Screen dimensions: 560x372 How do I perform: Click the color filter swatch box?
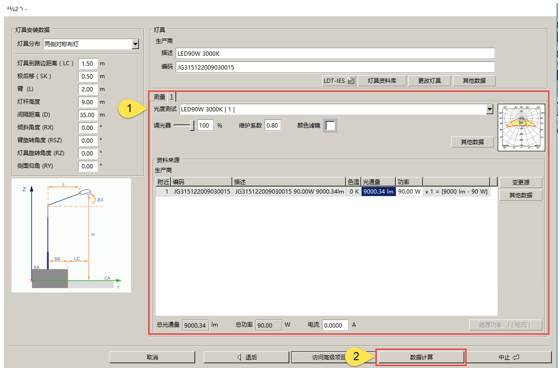(330, 126)
